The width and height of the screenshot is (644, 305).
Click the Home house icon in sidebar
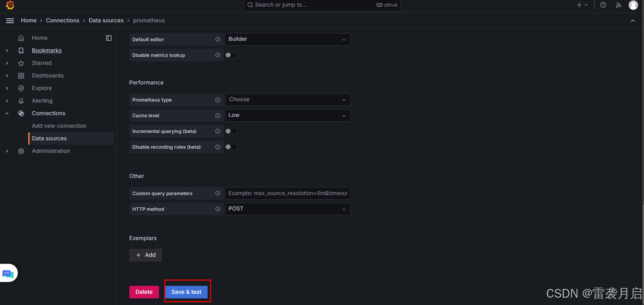(21, 38)
